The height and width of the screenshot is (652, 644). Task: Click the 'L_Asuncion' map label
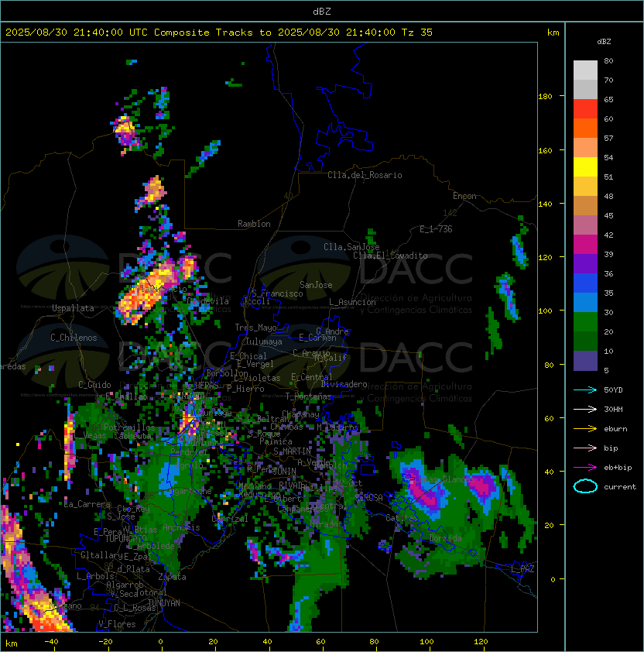[x=352, y=302]
